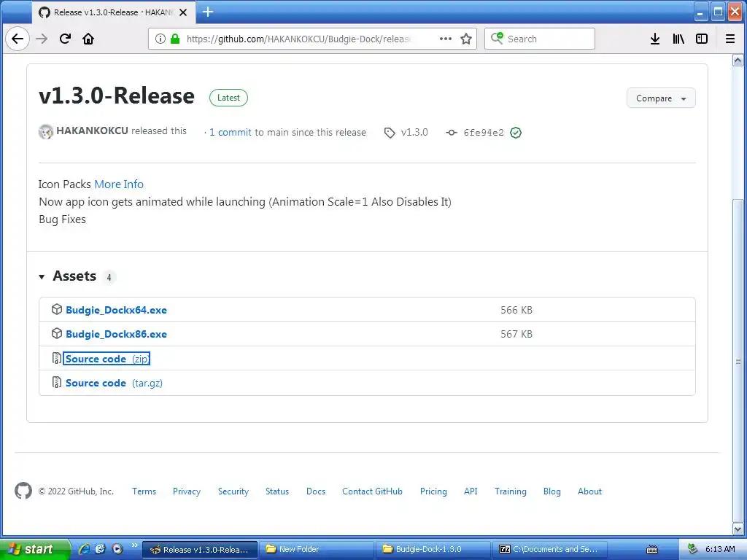This screenshot has height=560, width=747.
Task: Open the page actions three-dots menu
Action: 446,39
